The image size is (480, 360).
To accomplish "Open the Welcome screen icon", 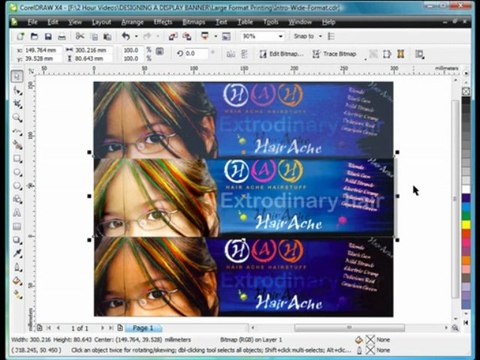I will click(x=226, y=36).
